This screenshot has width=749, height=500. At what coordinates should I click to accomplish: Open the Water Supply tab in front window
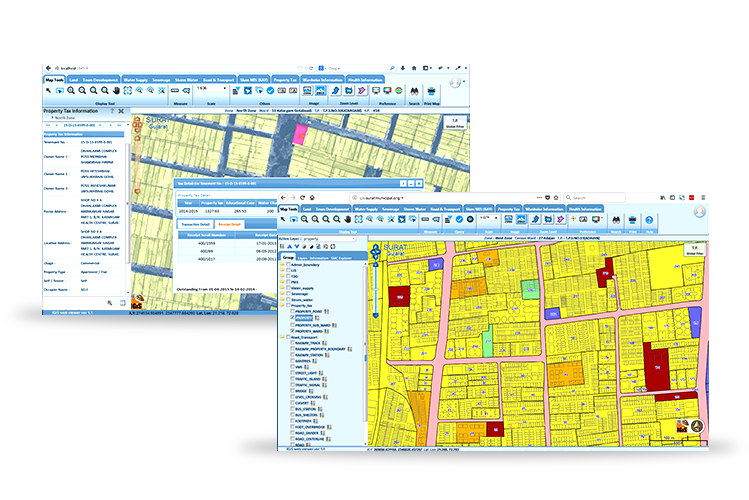pyautogui.click(x=366, y=209)
